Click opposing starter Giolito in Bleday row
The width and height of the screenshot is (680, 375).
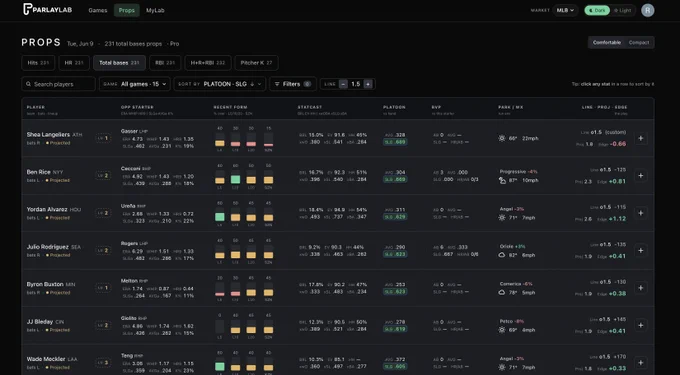pyautogui.click(x=129, y=318)
